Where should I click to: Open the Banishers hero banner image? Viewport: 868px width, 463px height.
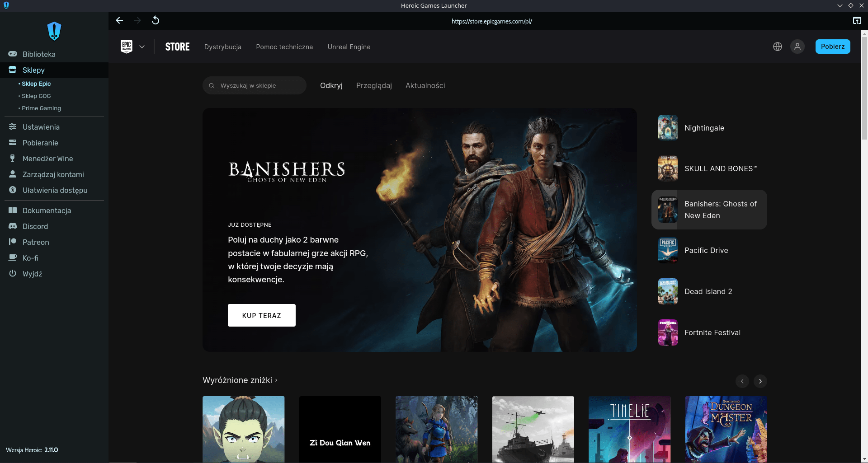420,230
